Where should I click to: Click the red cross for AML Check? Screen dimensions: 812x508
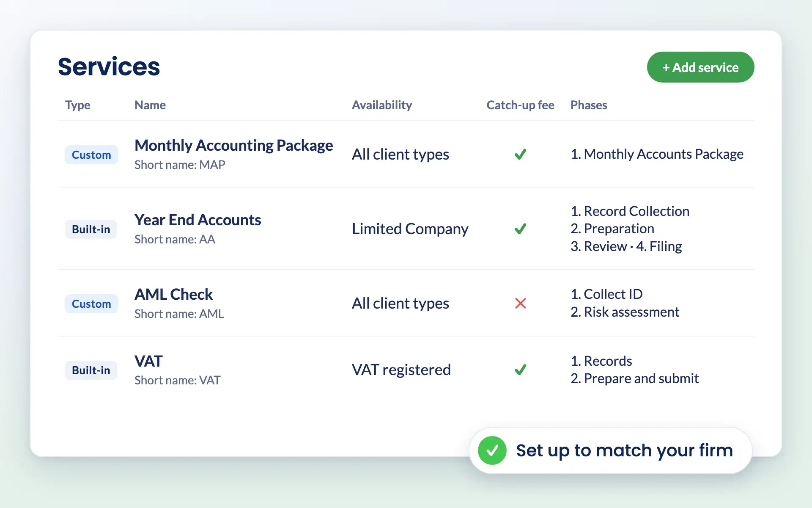coord(520,303)
